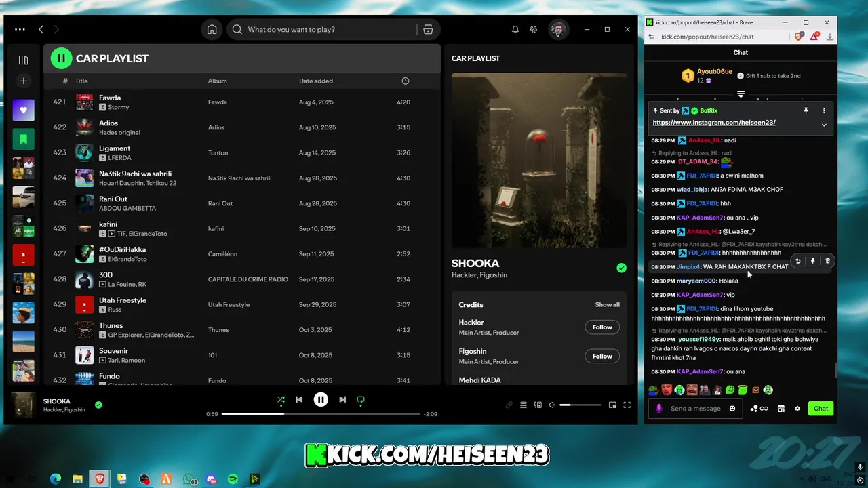Open artist link ElGrandeToto on #OuDiriHakka row

click(x=127, y=259)
